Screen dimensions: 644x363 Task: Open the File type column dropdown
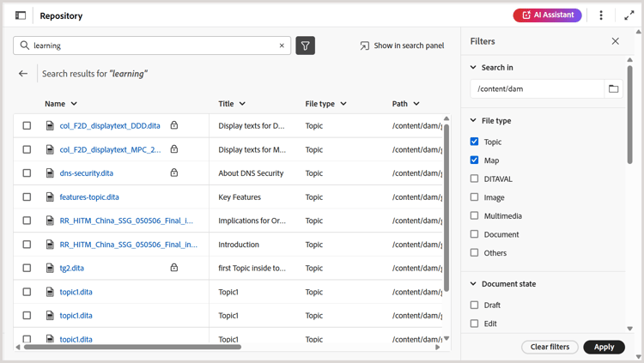pos(343,104)
